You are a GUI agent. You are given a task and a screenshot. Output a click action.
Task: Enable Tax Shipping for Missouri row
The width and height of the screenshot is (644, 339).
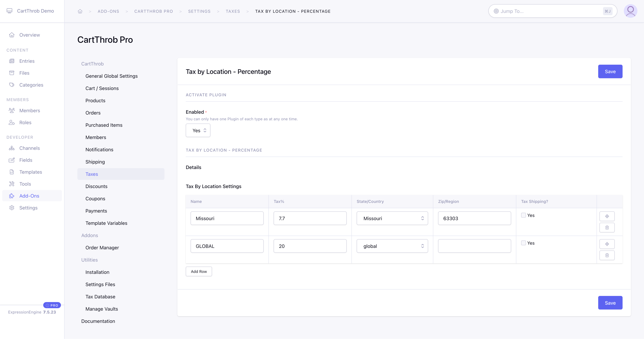[523, 215]
